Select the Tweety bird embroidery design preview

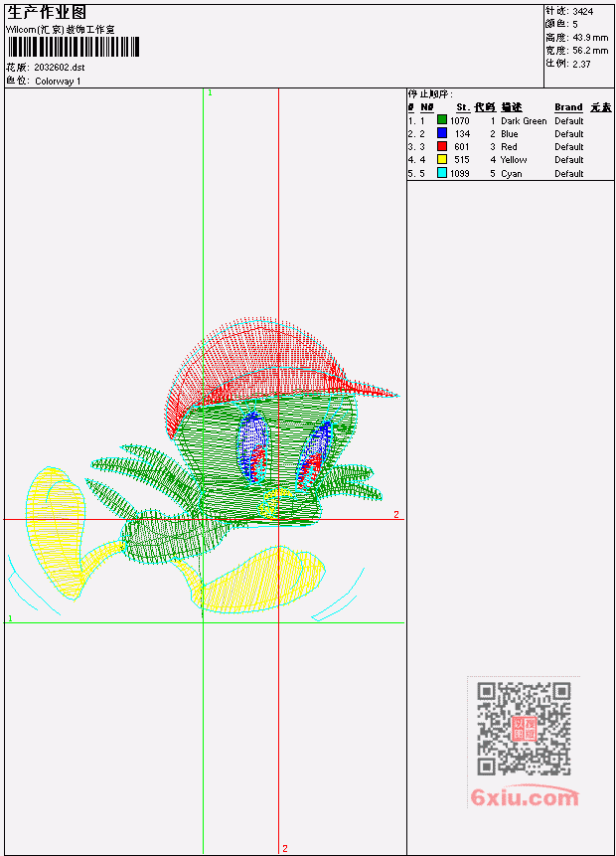(x=203, y=468)
